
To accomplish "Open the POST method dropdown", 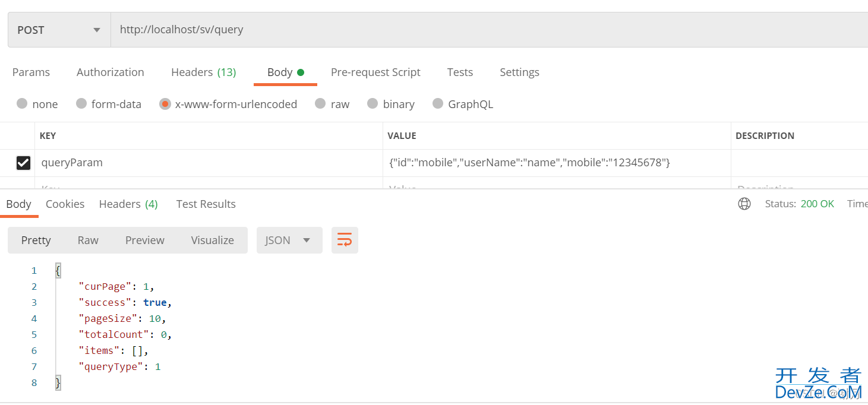I will (59, 30).
